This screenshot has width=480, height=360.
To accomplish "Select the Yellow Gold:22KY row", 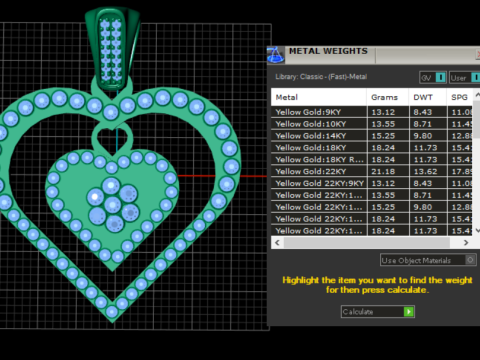I will click(372, 171).
